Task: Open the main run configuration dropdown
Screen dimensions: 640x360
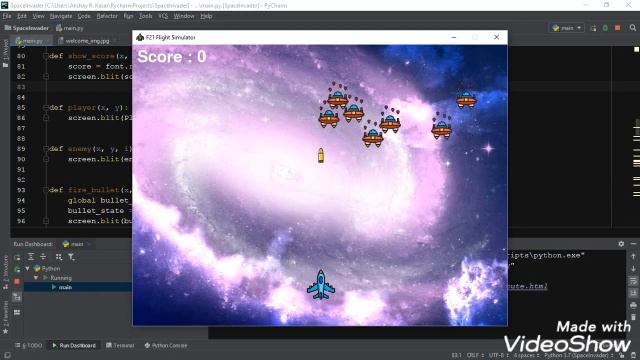Action: [x=567, y=28]
